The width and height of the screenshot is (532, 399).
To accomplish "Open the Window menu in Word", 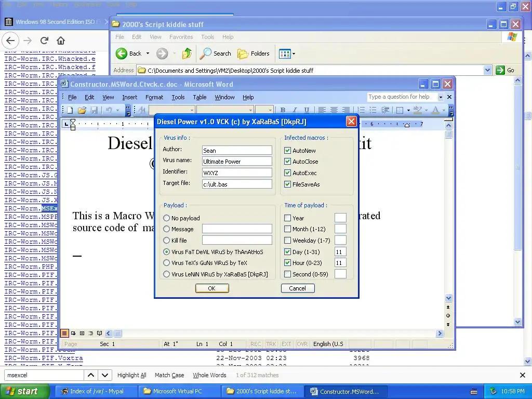I will [224, 97].
